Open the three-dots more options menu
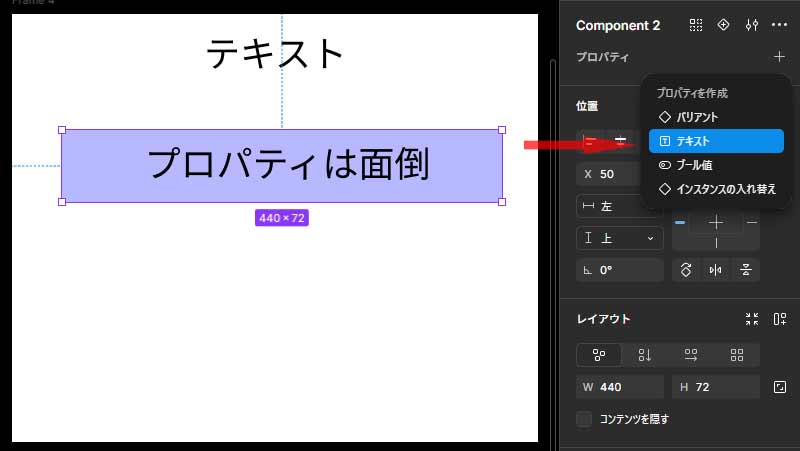The height and width of the screenshot is (451, 800). coord(779,25)
